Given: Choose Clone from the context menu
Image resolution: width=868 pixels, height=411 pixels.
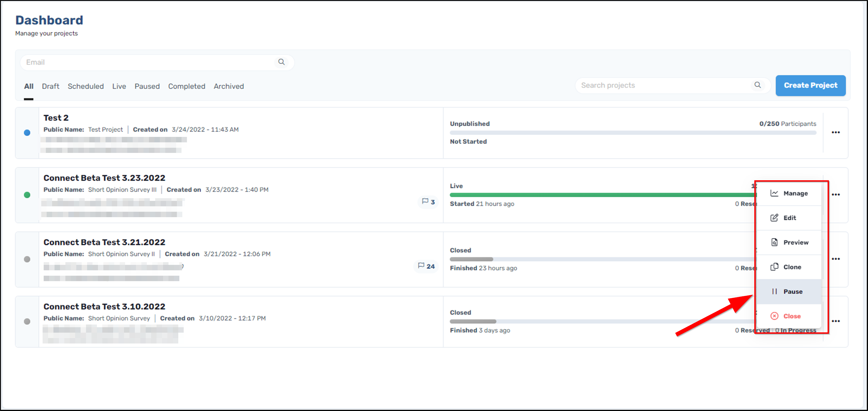Looking at the screenshot, I should (x=789, y=267).
